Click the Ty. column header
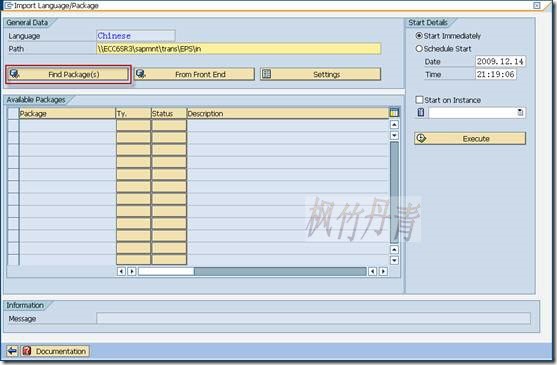 pos(133,114)
